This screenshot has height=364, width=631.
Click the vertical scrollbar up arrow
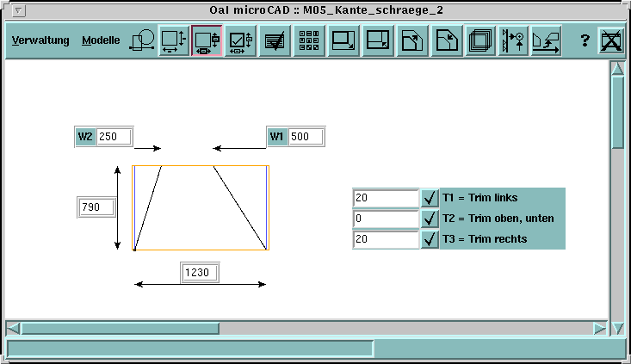pyautogui.click(x=617, y=69)
